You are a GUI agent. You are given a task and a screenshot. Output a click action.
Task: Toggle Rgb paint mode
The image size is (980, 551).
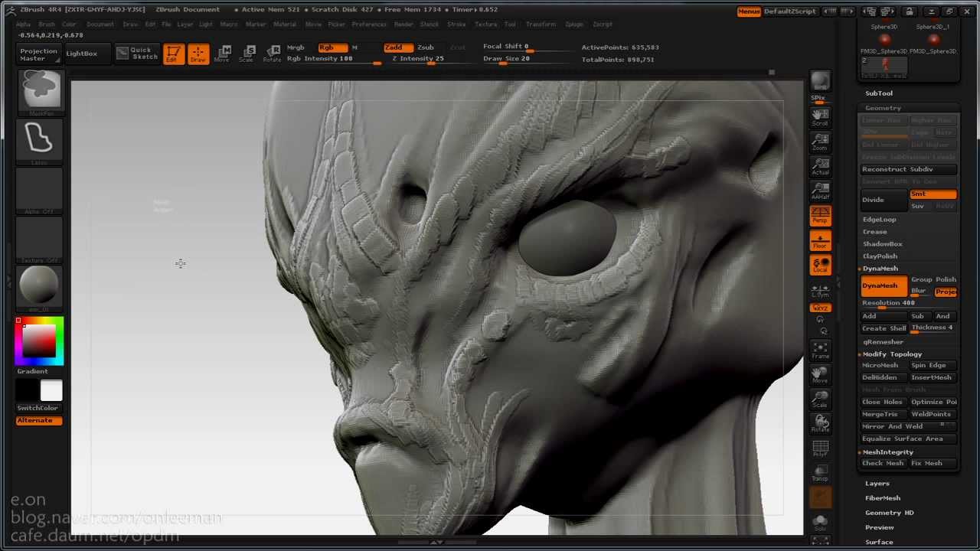tap(332, 47)
